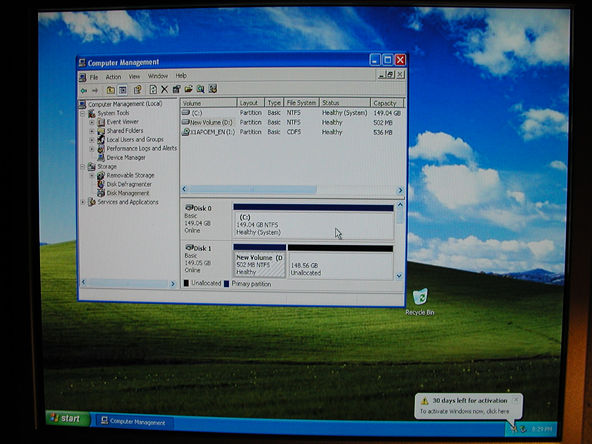Screen dimensions: 592x444
Task: Click the Refresh toolbar icon
Action: click(153, 89)
